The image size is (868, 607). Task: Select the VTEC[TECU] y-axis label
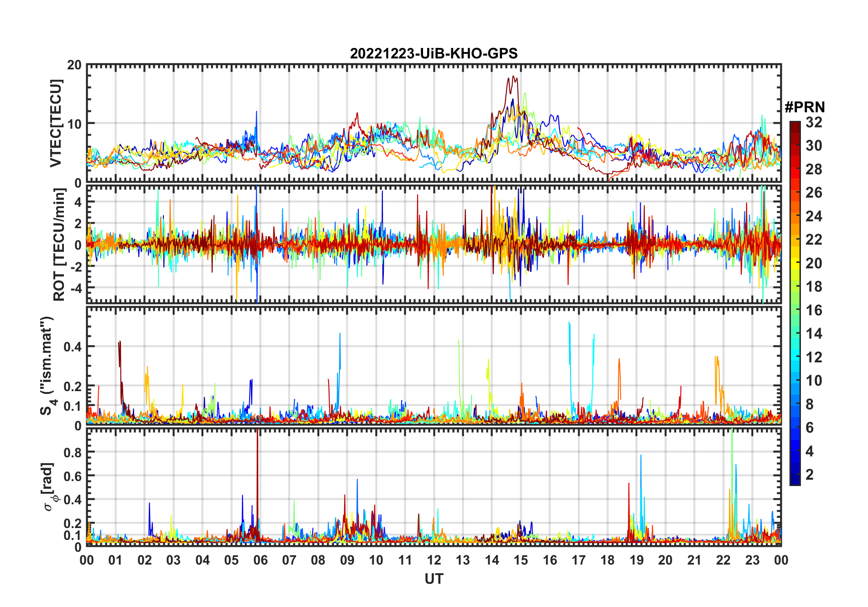pyautogui.click(x=56, y=123)
